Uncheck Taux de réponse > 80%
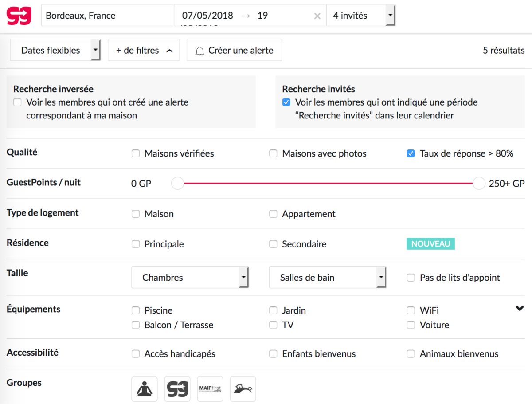Screen dimensions: 532x404 click(x=411, y=154)
